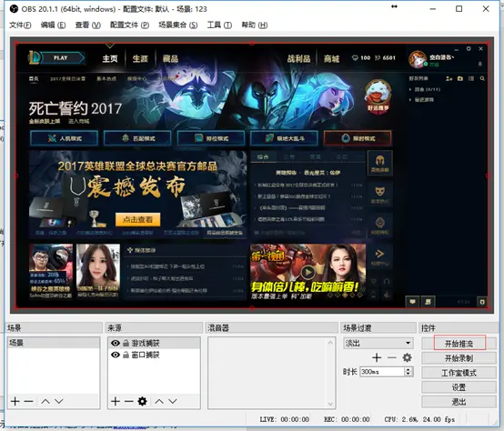Open the 配置文件(P) menu
The height and width of the screenshot is (431, 504).
129,25
